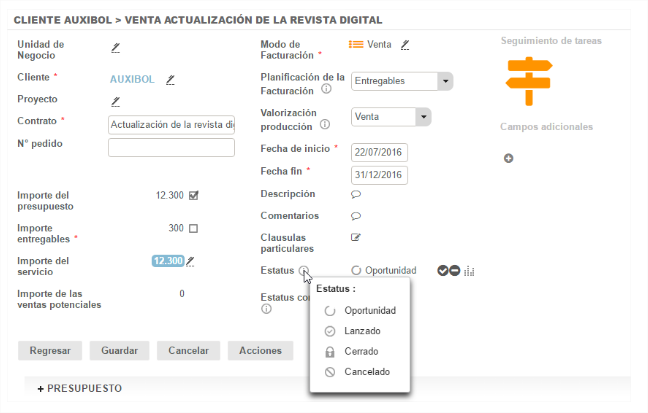
Task: Open the Descripción speech bubble icon
Action: coord(355,194)
